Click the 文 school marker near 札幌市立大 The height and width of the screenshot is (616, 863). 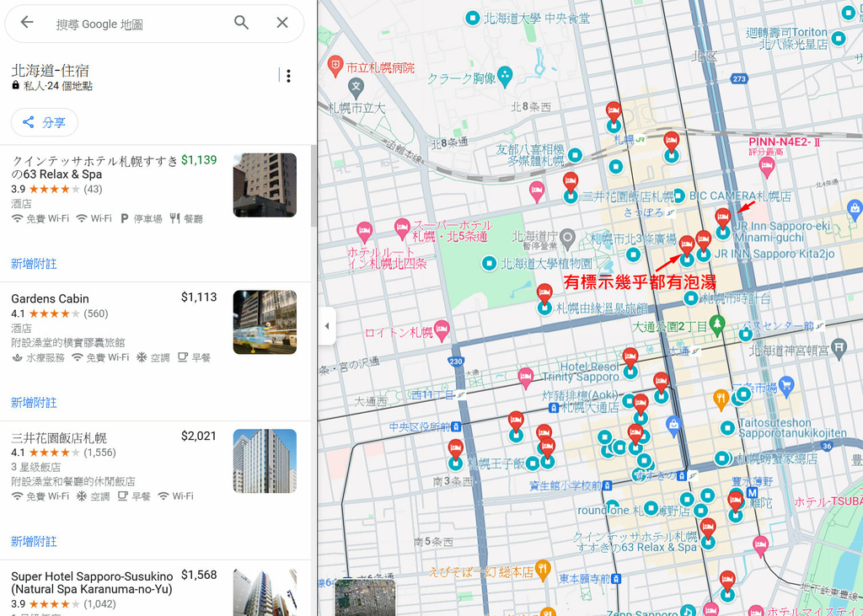(x=356, y=87)
